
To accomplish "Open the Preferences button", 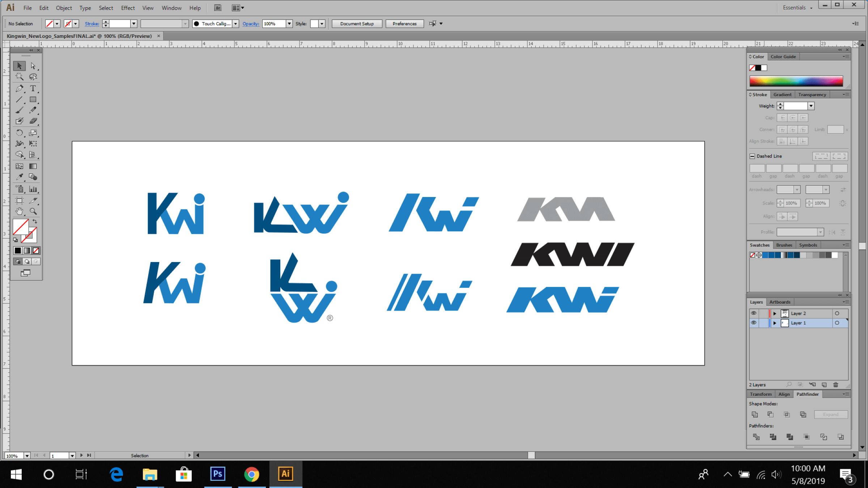I will 404,23.
